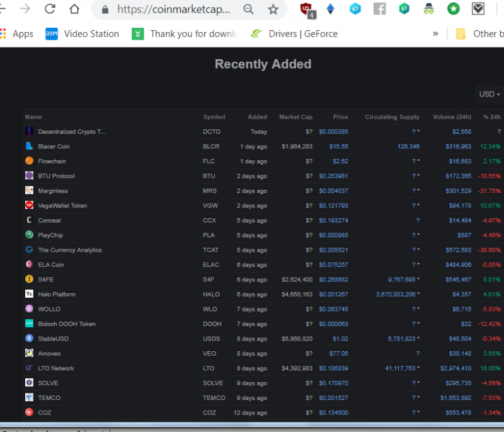Sort table by Name column header
Viewport: 504px width, 432px height.
click(33, 117)
